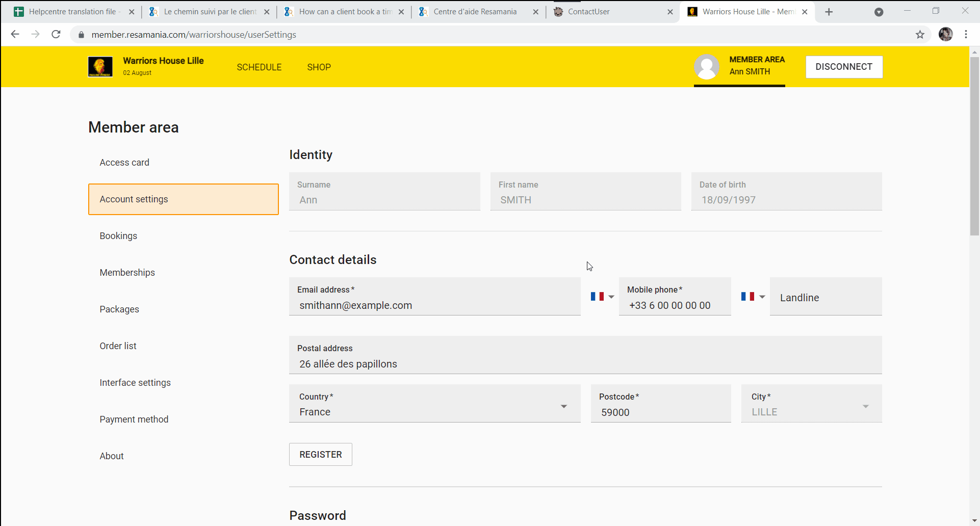This screenshot has width=980, height=526.
Task: Click the browser address bar URL
Action: coord(194,35)
